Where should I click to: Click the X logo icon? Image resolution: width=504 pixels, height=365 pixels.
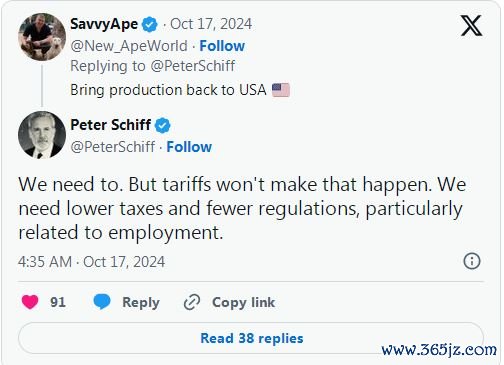click(x=471, y=25)
